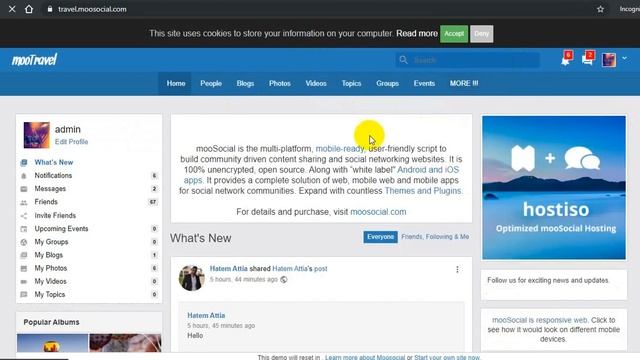This screenshot has width=640, height=360.
Task: Click the Start your own site now link
Action: [447, 357]
